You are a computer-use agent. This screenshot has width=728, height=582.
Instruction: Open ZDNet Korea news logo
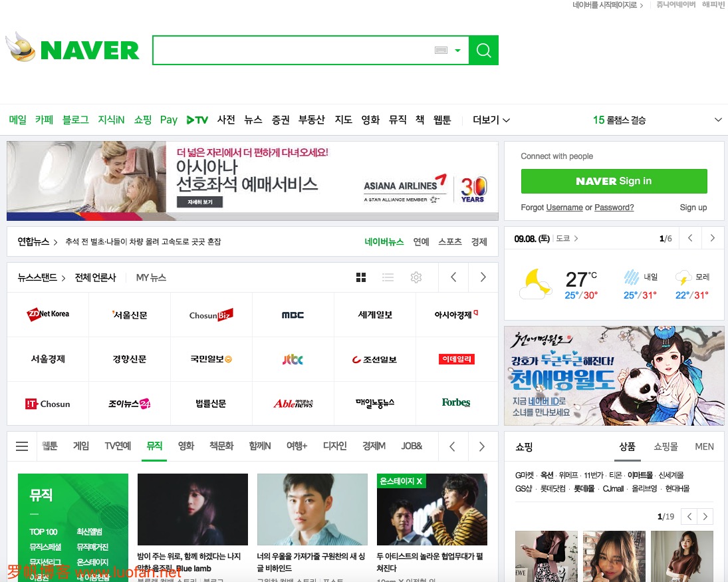coord(48,315)
